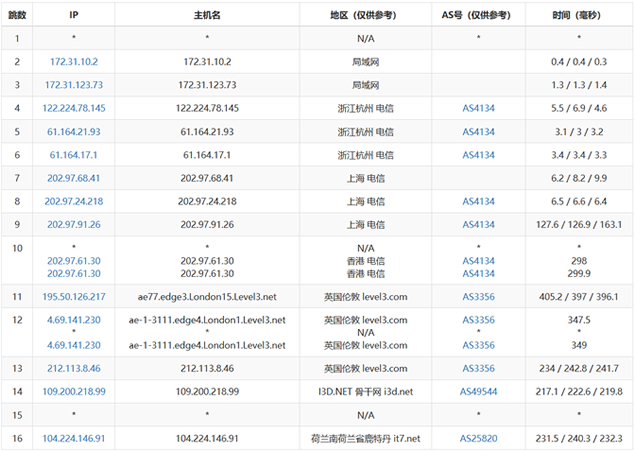Select the ae77.edge3.London15.Level3.net hostname cell
This screenshot has height=452, width=635.
[x=206, y=296]
